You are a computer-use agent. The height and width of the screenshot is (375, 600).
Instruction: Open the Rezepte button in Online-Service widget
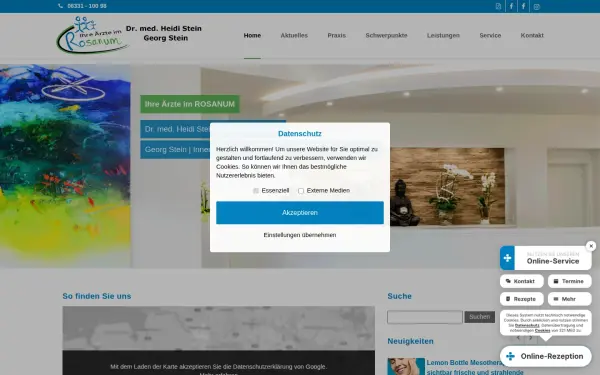click(522, 299)
